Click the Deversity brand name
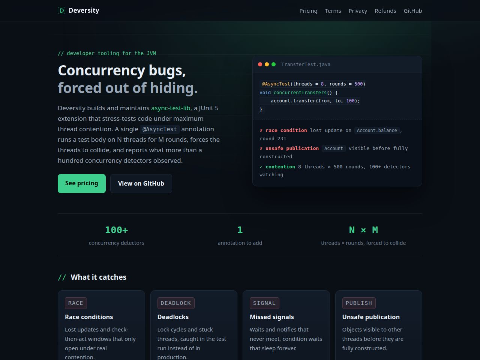 coord(84,11)
